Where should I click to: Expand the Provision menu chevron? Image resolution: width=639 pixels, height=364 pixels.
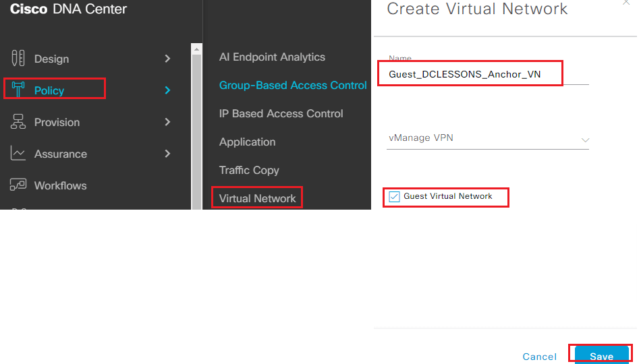167,122
